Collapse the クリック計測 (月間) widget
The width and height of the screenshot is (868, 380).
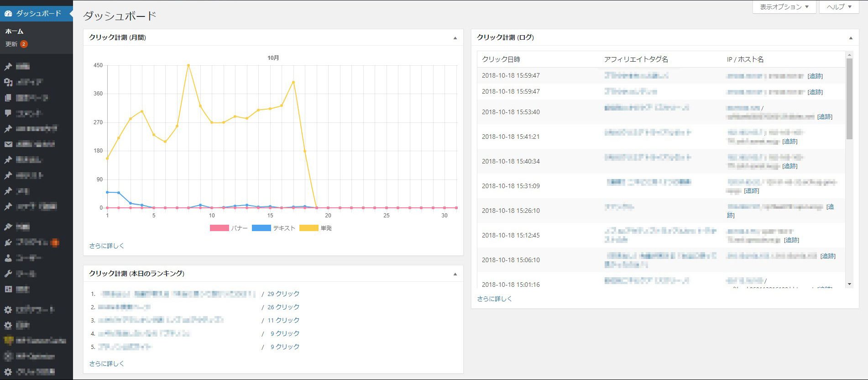[455, 38]
